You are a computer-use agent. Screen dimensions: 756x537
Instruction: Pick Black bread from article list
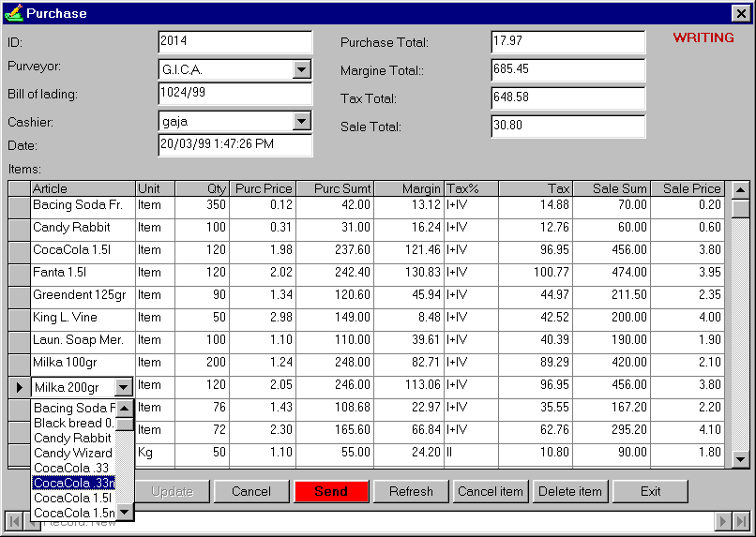(74, 424)
